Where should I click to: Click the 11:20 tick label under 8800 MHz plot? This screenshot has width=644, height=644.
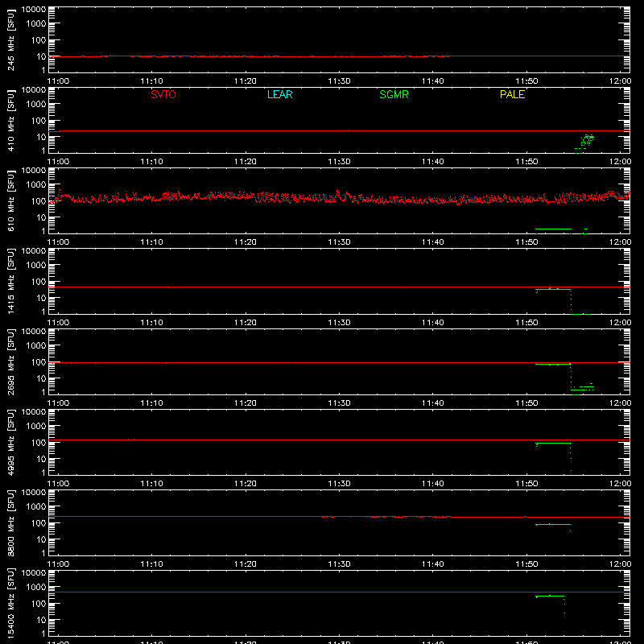(x=246, y=564)
